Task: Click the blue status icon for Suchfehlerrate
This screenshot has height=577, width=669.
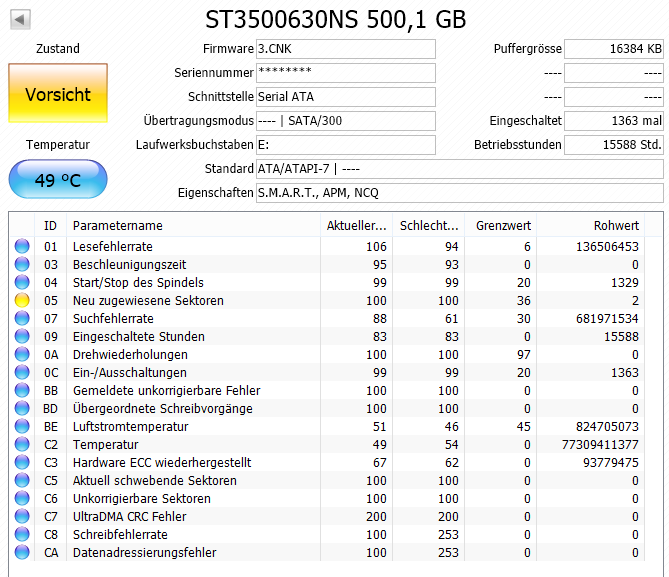Action: [22, 318]
